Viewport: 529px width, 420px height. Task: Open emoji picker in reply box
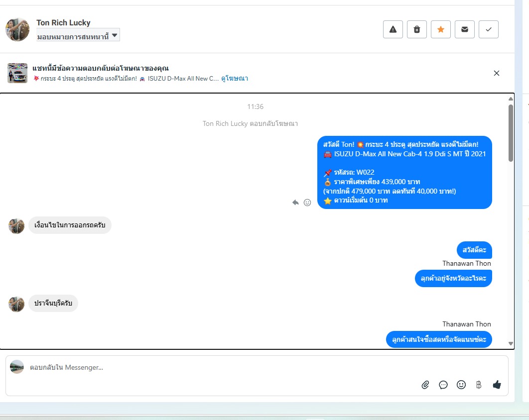click(x=461, y=385)
